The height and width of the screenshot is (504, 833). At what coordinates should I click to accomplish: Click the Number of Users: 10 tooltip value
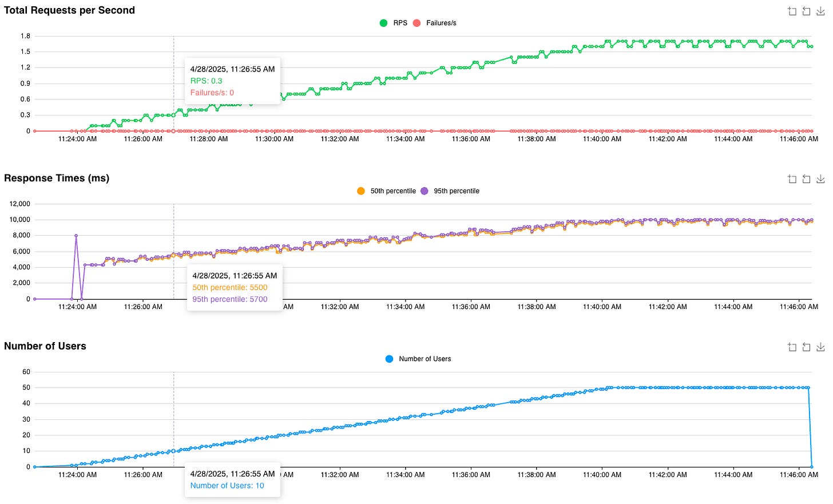[x=227, y=486]
